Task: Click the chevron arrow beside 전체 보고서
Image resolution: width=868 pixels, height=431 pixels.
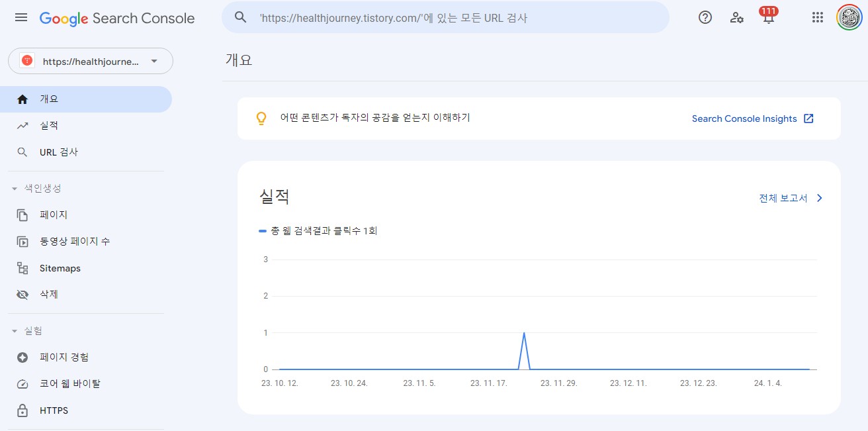Action: pyautogui.click(x=820, y=198)
